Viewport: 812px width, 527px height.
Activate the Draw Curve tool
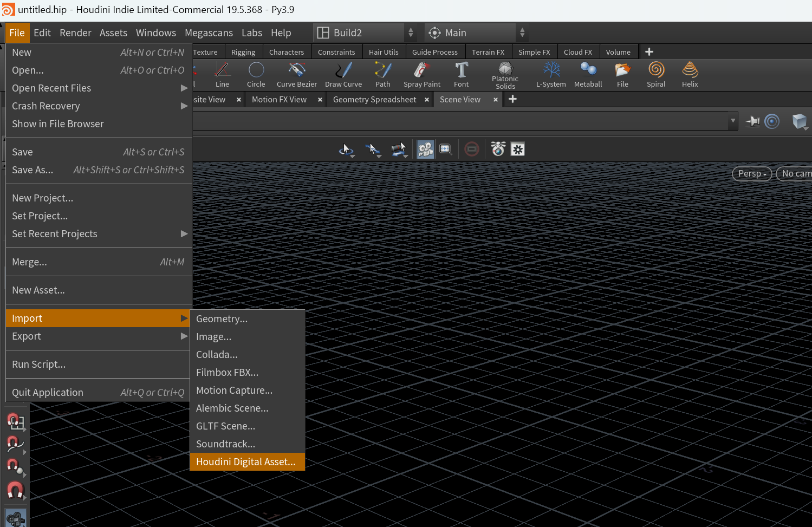343,75
